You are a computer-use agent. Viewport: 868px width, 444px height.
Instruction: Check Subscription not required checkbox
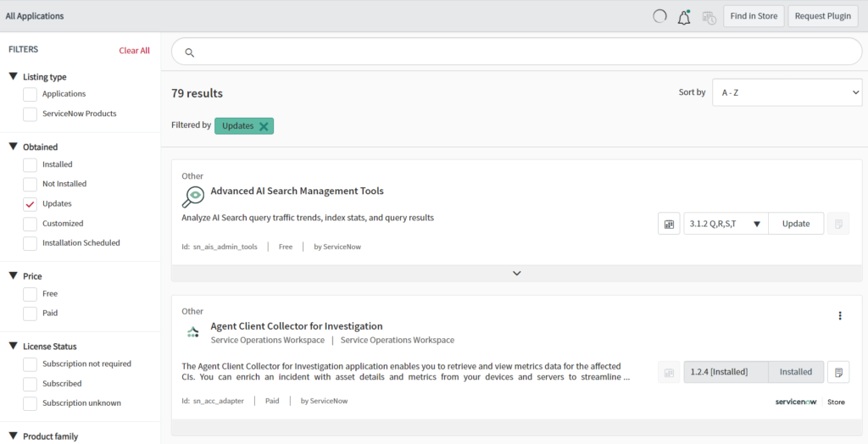pyautogui.click(x=30, y=364)
